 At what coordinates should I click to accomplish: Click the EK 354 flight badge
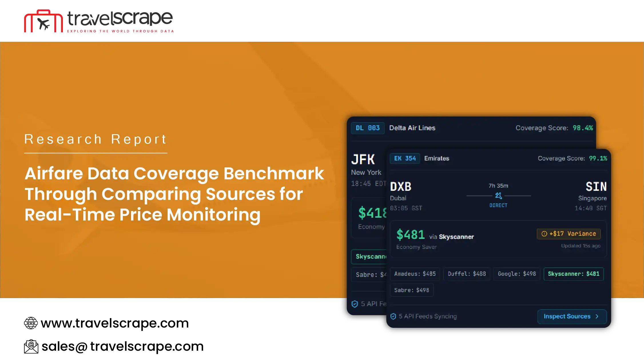click(x=405, y=158)
